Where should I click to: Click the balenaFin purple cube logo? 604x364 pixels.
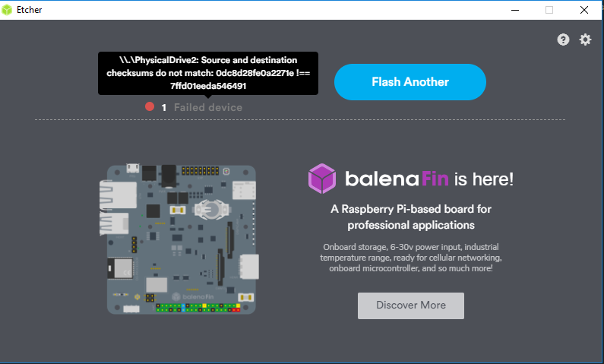click(x=322, y=179)
